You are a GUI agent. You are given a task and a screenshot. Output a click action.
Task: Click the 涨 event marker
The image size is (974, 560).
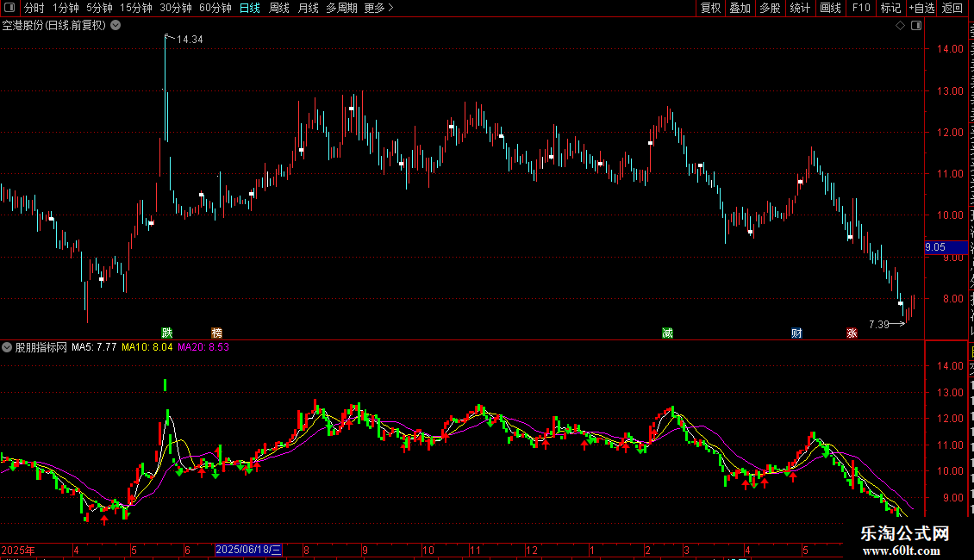pyautogui.click(x=852, y=333)
